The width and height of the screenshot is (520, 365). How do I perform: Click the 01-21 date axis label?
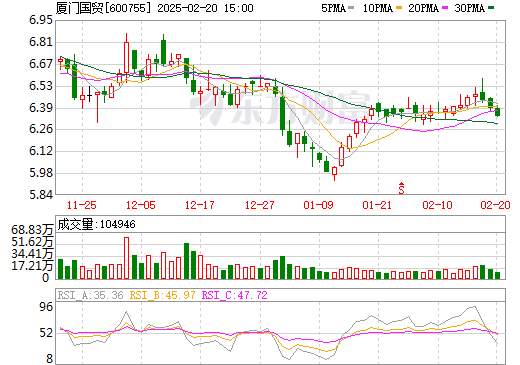tap(377, 205)
